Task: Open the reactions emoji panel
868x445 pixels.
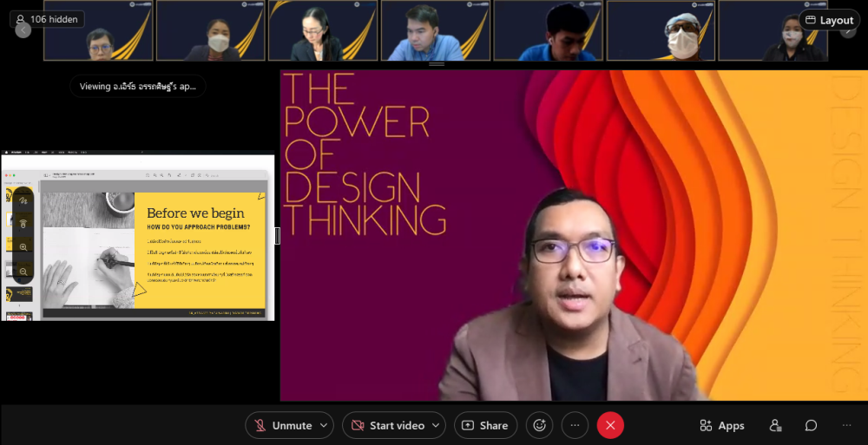Action: [x=539, y=425]
